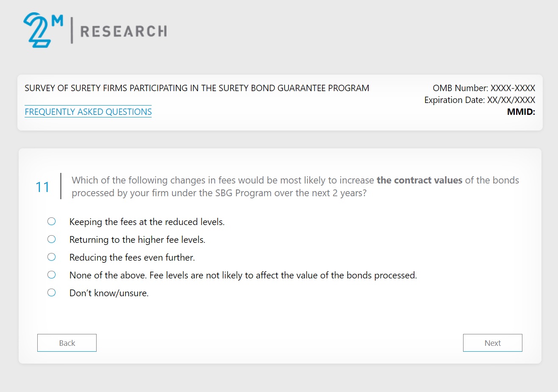The image size is (558, 392).
Task: Select radio for keeping fees at reduced levels
Action: (52, 221)
